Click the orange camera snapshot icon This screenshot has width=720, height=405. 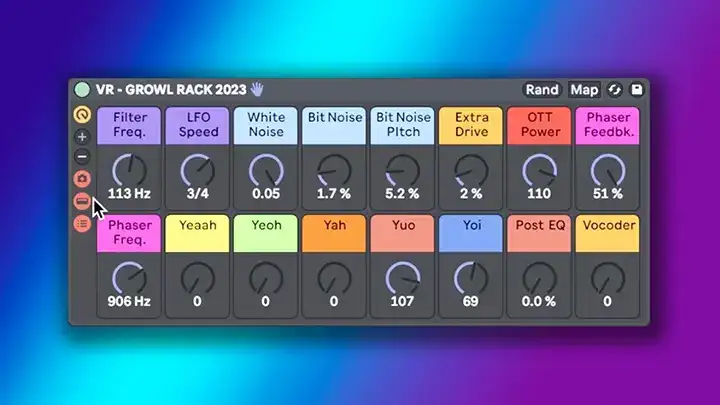point(82,179)
